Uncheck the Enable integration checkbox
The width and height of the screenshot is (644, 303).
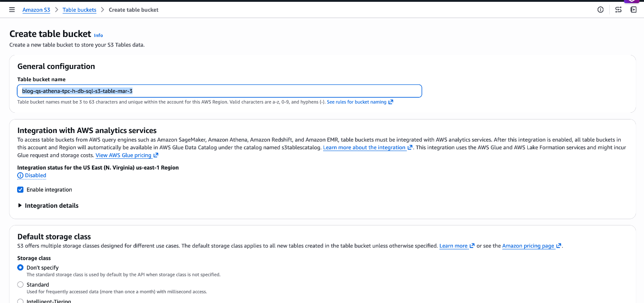pyautogui.click(x=20, y=190)
